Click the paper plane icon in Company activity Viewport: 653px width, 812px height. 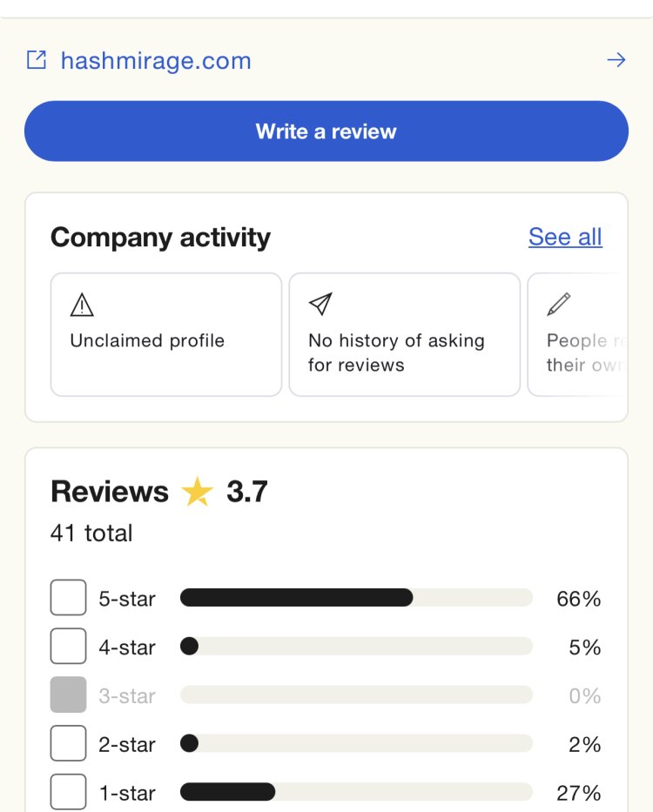(320, 304)
